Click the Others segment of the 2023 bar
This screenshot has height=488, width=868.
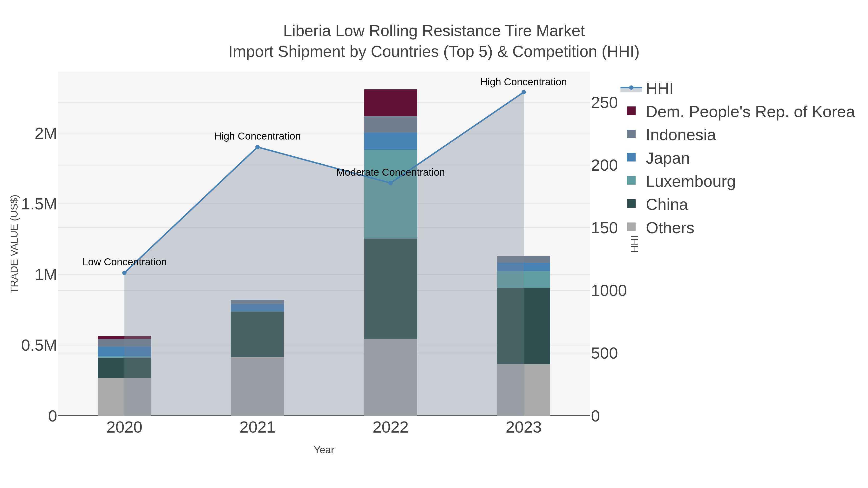(x=524, y=390)
